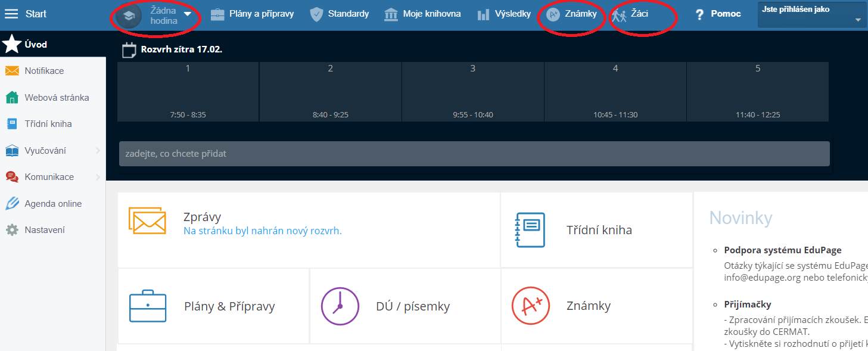Image resolution: width=868 pixels, height=351 pixels.
Task: Open Známky in the top bar
Action: click(581, 14)
